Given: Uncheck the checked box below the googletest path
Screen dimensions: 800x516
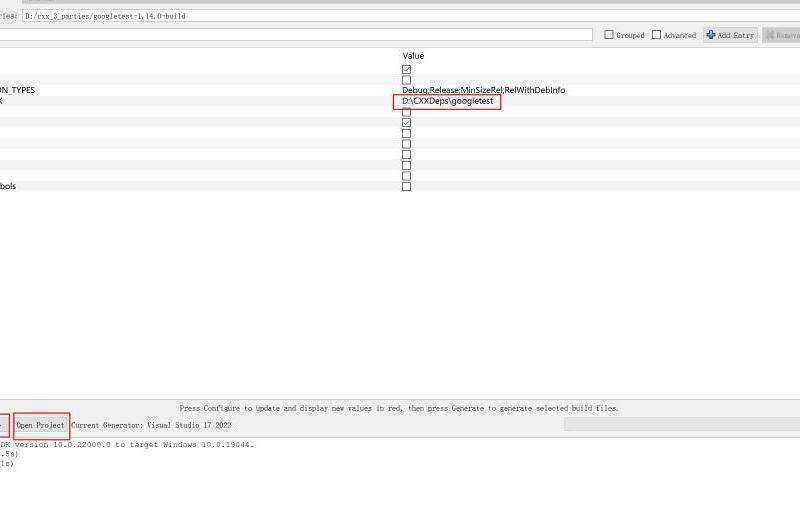Looking at the screenshot, I should 406,123.
